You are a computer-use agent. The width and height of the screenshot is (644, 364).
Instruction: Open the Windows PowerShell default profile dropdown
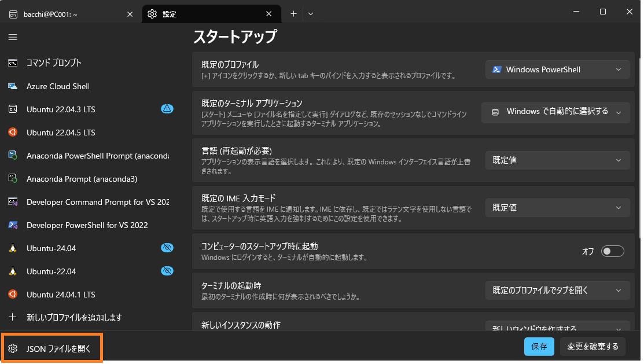[557, 69]
